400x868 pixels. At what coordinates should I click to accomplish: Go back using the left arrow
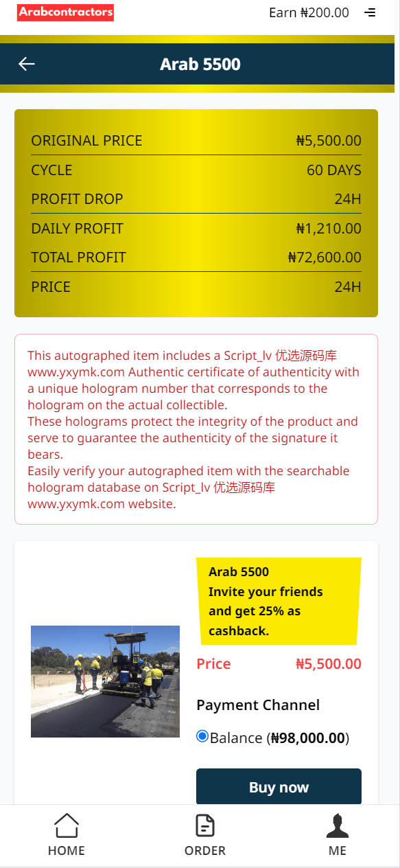tap(27, 64)
